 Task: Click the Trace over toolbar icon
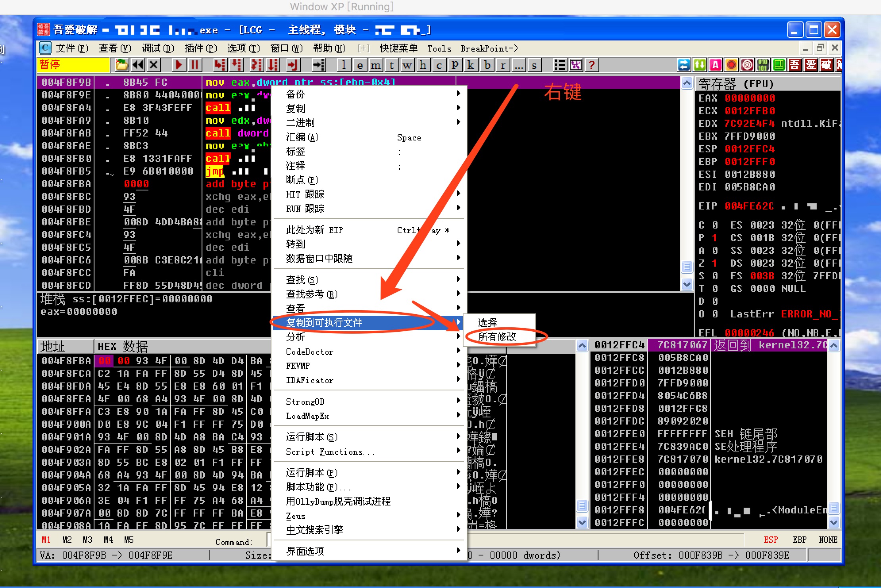[x=273, y=65]
